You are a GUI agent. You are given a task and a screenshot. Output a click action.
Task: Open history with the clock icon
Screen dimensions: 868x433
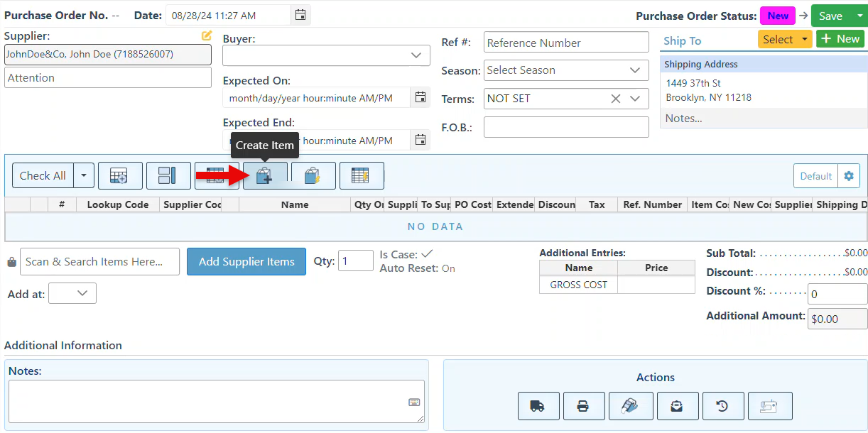(722, 406)
